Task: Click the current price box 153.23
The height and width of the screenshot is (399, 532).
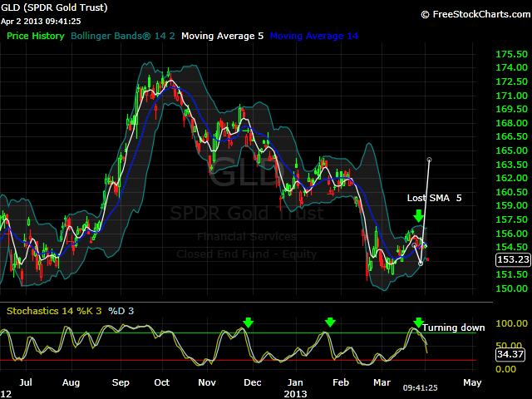Action: (514, 259)
